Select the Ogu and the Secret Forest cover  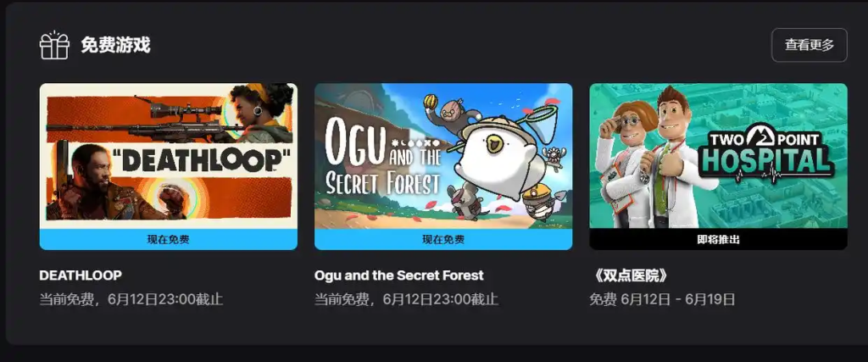click(x=443, y=156)
